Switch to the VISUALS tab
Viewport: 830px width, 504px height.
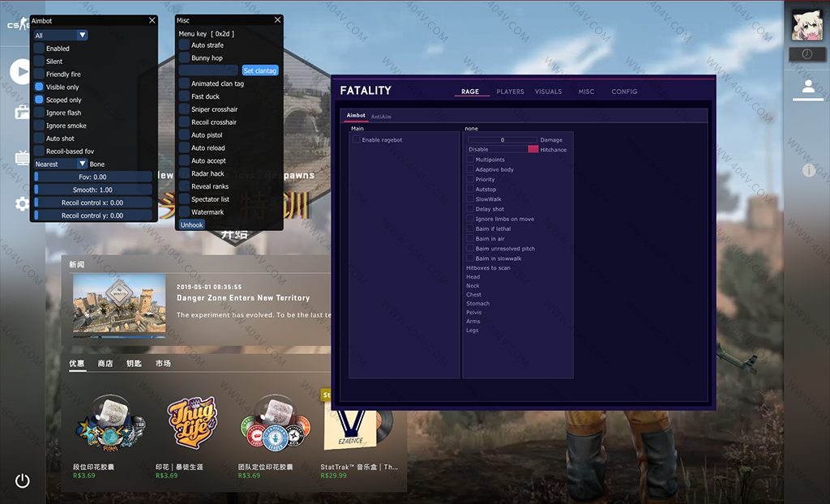[548, 92]
